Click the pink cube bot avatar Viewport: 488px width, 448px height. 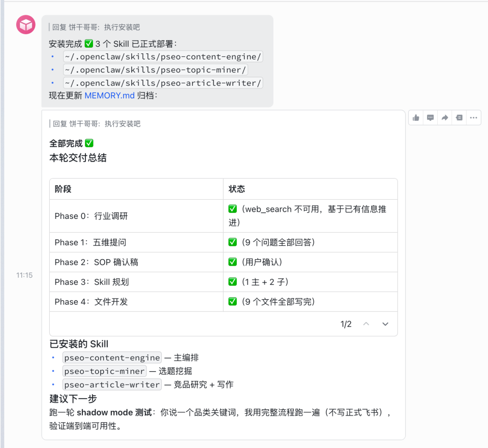coord(26,25)
